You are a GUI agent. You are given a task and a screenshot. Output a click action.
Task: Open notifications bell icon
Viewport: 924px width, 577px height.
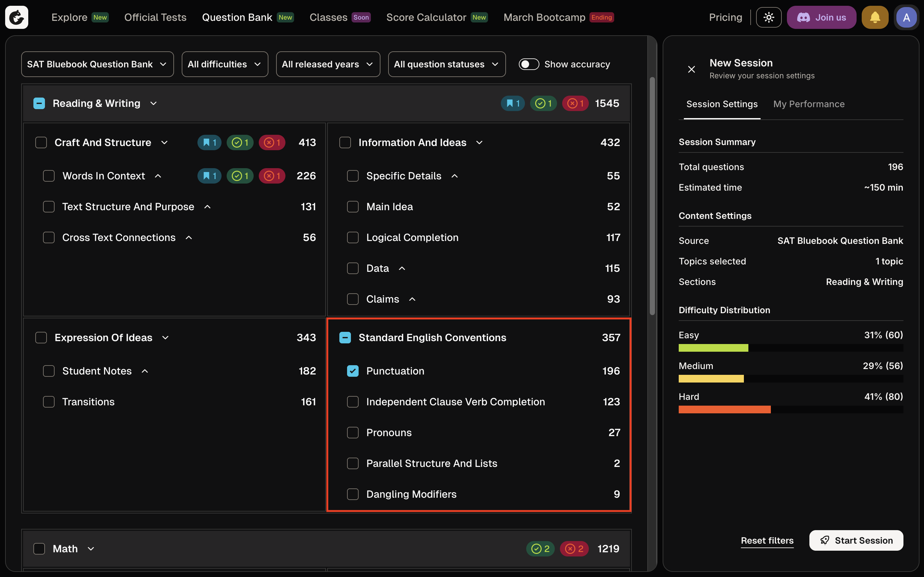click(875, 17)
